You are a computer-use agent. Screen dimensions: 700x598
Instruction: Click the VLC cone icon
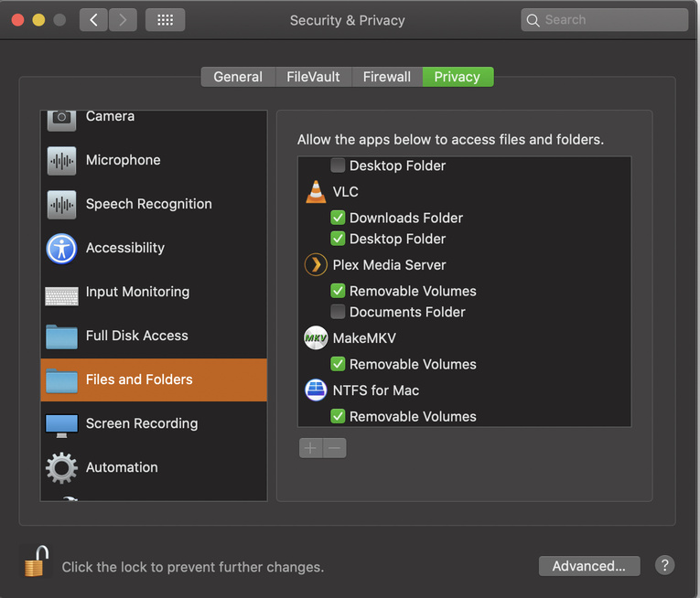tap(315, 192)
